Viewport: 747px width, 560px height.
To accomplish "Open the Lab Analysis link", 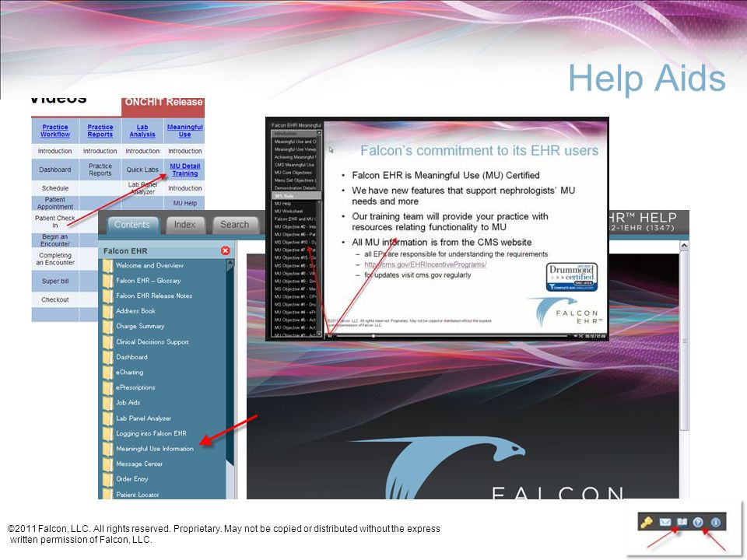I will (x=142, y=131).
